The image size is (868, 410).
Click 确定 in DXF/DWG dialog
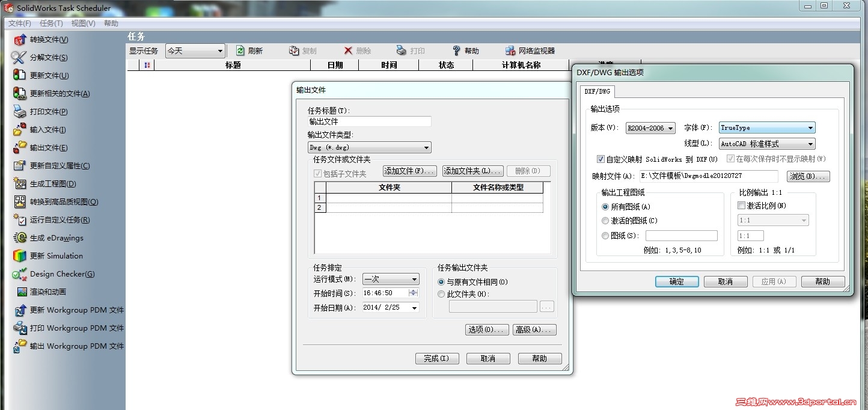coord(677,281)
